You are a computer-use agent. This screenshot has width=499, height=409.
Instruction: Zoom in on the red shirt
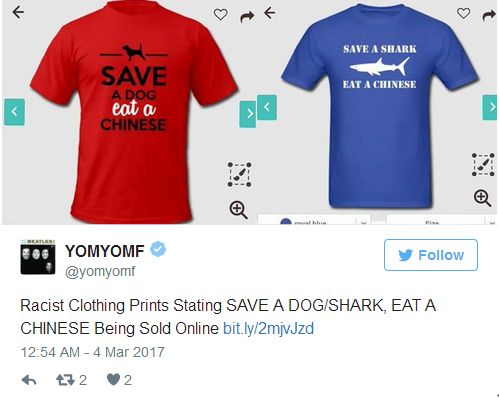[238, 210]
